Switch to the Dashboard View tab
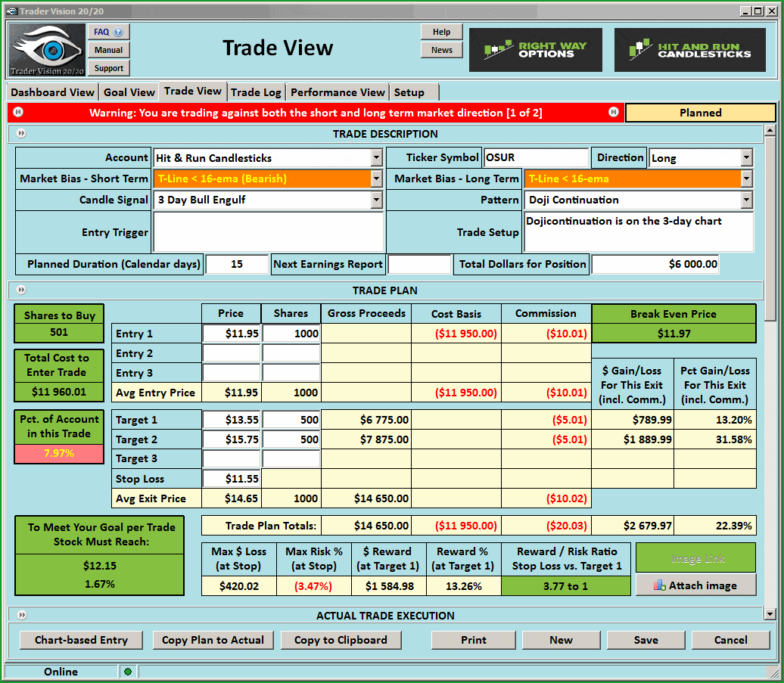This screenshot has width=784, height=683. point(52,92)
